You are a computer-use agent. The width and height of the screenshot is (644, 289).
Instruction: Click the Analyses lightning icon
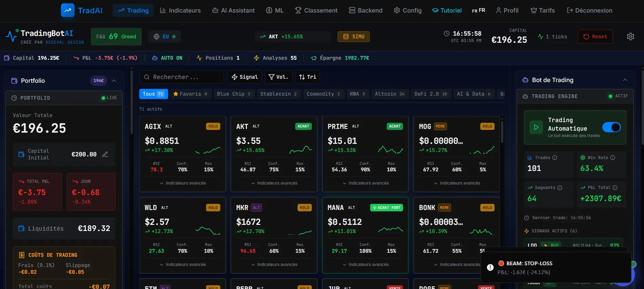[257, 58]
